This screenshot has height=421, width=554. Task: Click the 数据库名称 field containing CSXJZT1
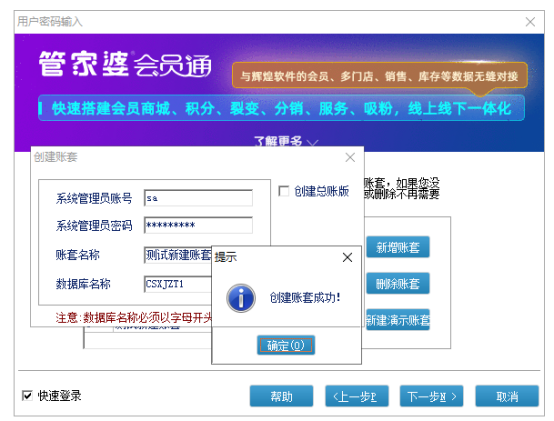coord(178,284)
